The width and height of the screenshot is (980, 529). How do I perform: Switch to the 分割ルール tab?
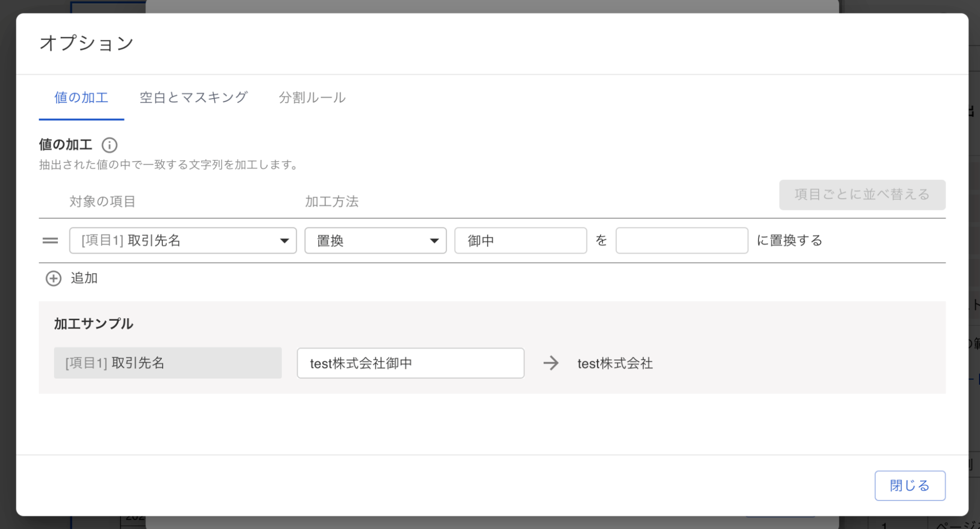(312, 98)
